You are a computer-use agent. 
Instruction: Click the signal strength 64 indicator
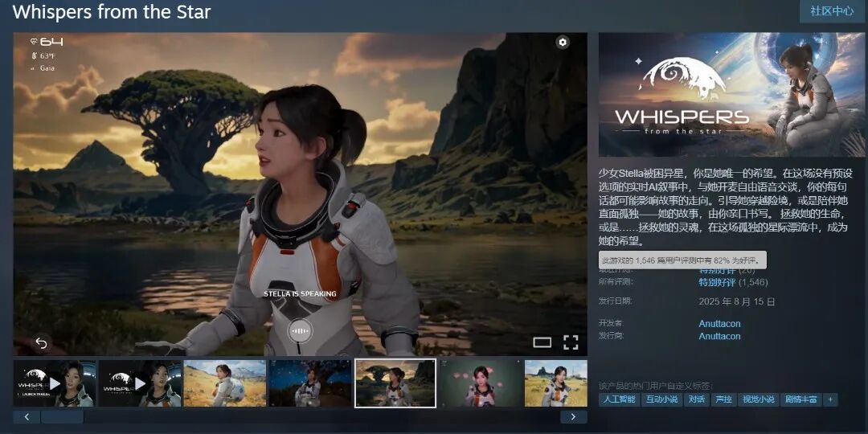tap(46, 42)
